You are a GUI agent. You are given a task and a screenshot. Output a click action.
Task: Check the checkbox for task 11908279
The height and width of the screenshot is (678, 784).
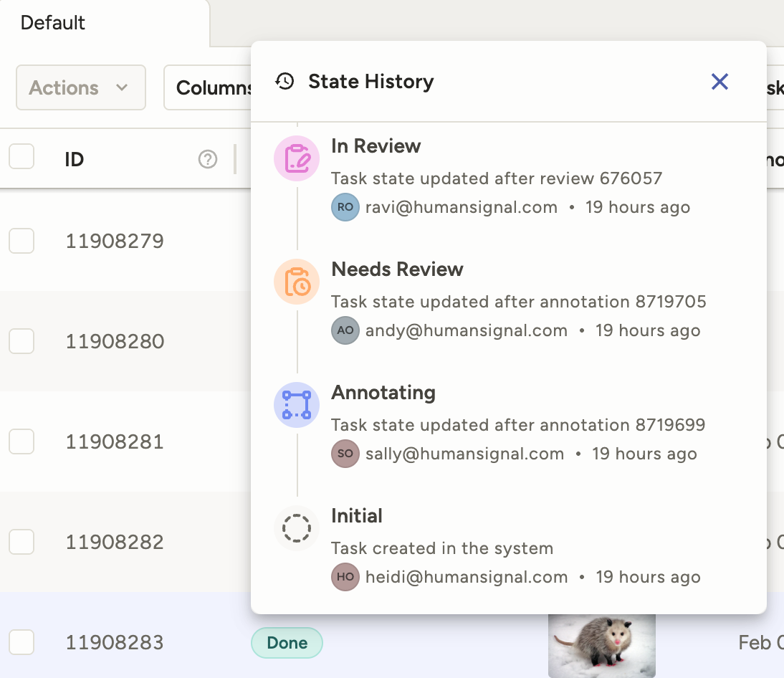(21, 241)
